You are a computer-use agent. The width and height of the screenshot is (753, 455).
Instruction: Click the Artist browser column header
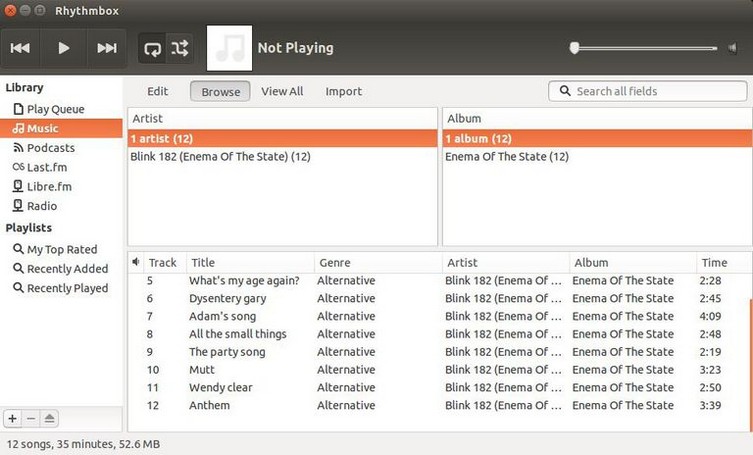282,118
